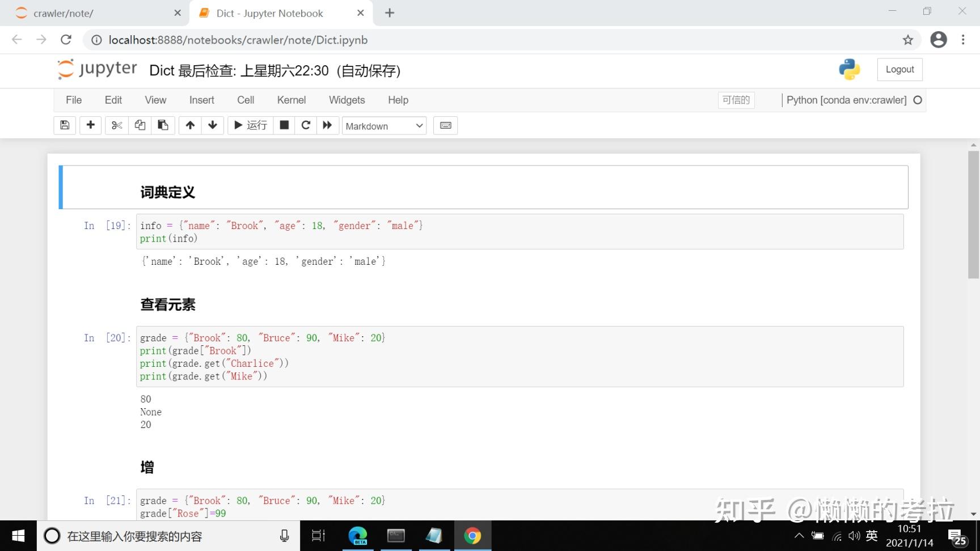
Task: Copy the selected cell
Action: (x=140, y=125)
